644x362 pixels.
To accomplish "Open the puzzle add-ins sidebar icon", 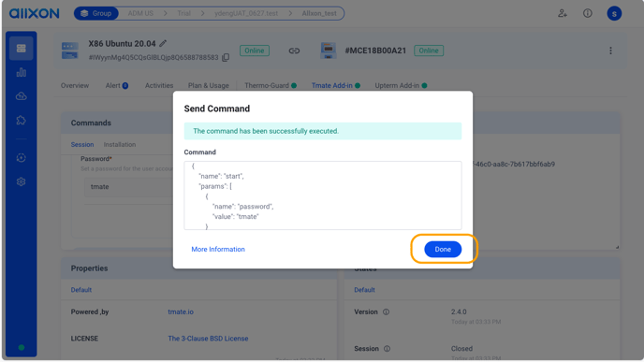I will point(22,121).
